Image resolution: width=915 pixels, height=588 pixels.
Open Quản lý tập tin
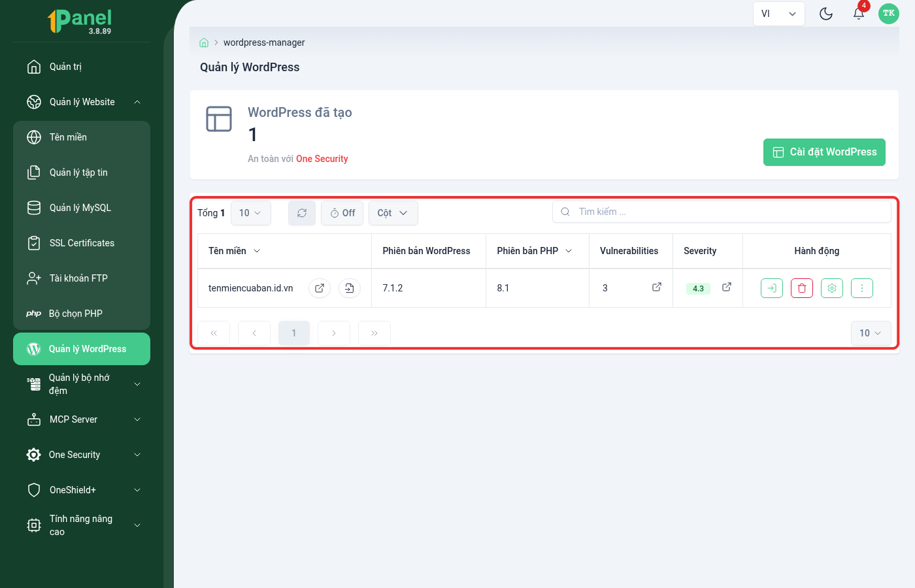pyautogui.click(x=82, y=172)
